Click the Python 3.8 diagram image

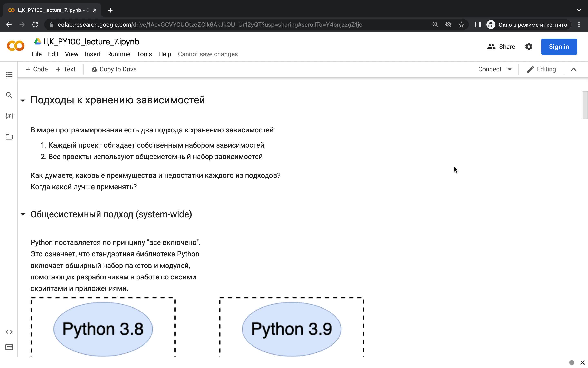pyautogui.click(x=103, y=327)
